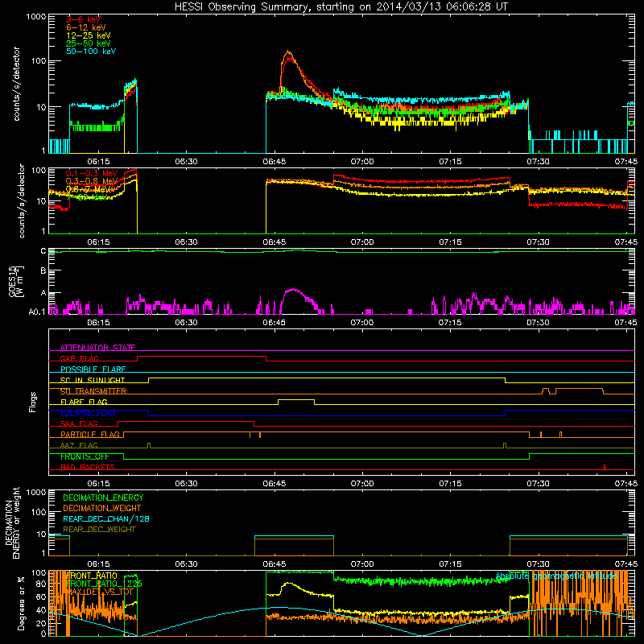Click the Degrees or % axis title
644x644 pixels.
pos(21,604)
